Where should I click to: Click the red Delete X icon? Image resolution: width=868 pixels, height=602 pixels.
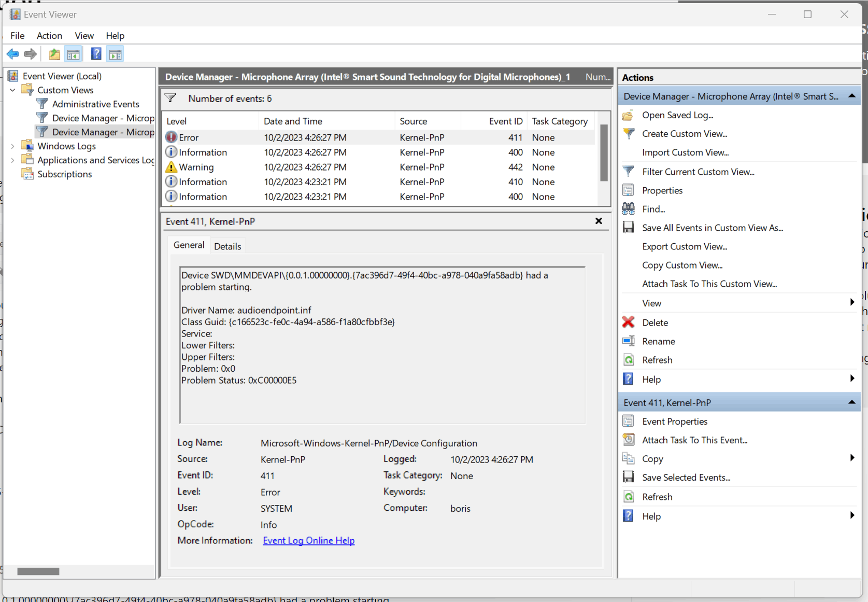tap(628, 323)
